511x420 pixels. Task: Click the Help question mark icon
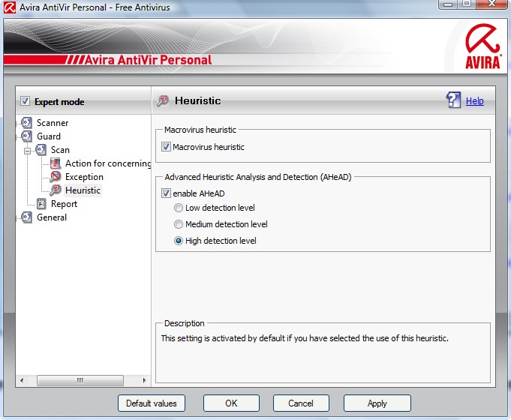coord(453,100)
